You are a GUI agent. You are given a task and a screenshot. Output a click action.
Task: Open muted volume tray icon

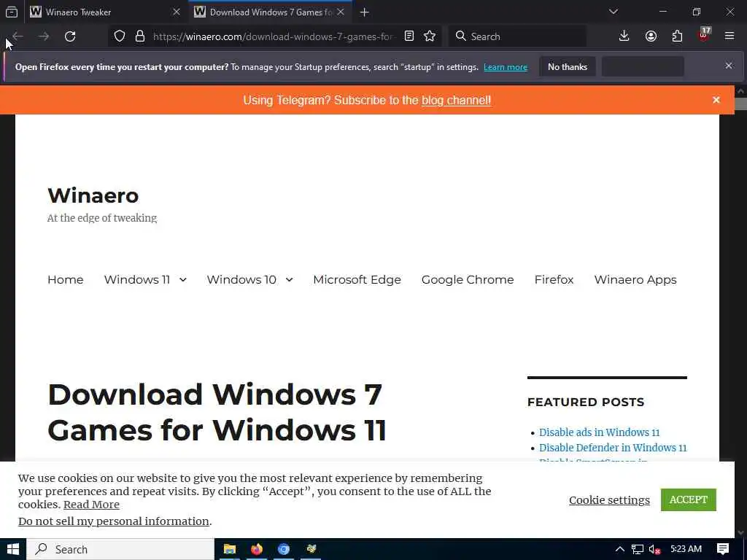pyautogui.click(x=654, y=549)
